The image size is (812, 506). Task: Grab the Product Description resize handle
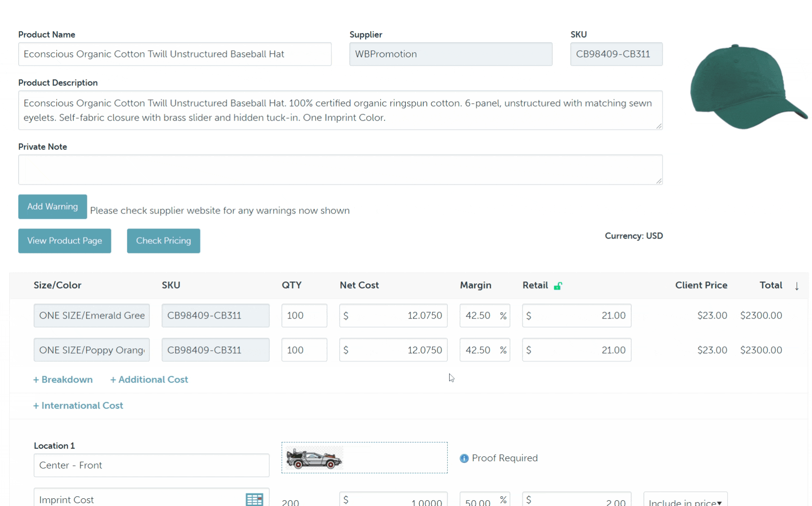[x=659, y=126]
